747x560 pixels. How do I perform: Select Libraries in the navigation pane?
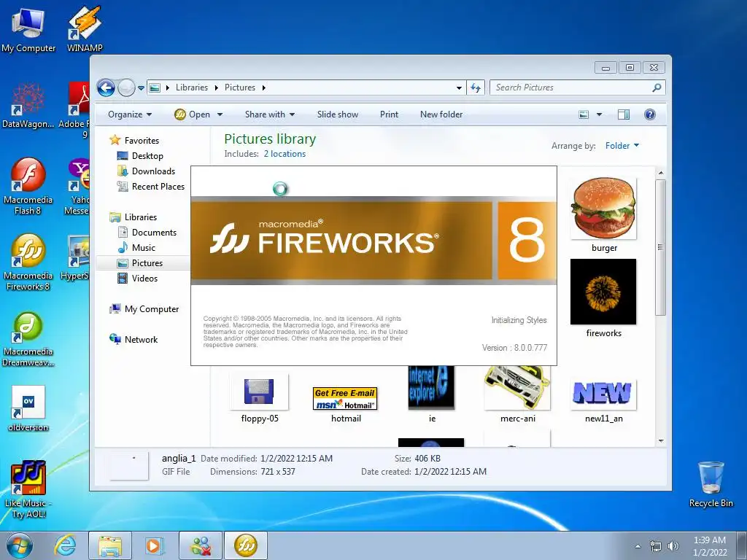pos(141,217)
